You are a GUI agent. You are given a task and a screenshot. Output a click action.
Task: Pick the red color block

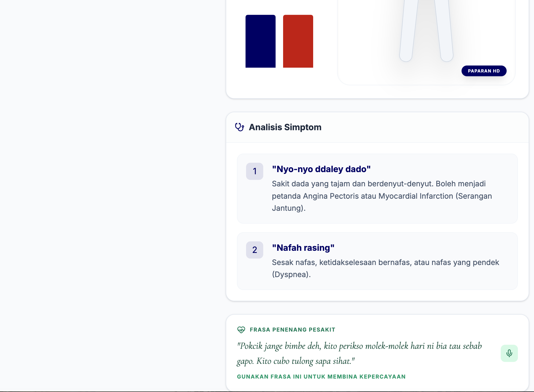(298, 41)
